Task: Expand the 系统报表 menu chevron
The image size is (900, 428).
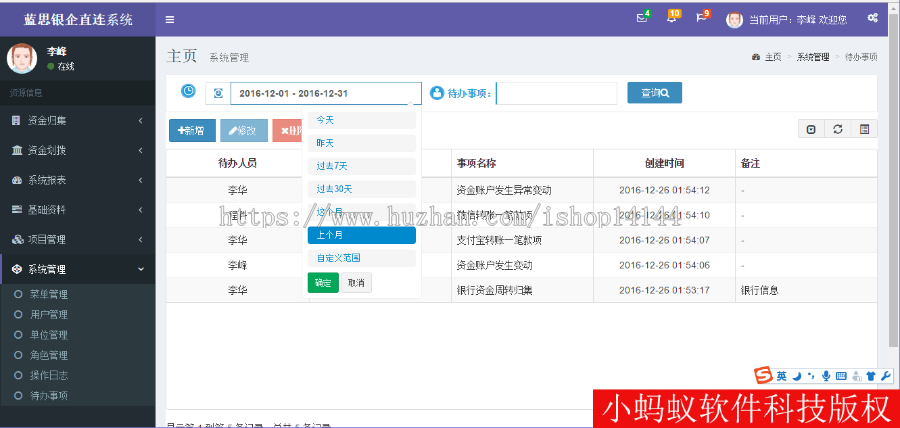Action: coord(141,180)
